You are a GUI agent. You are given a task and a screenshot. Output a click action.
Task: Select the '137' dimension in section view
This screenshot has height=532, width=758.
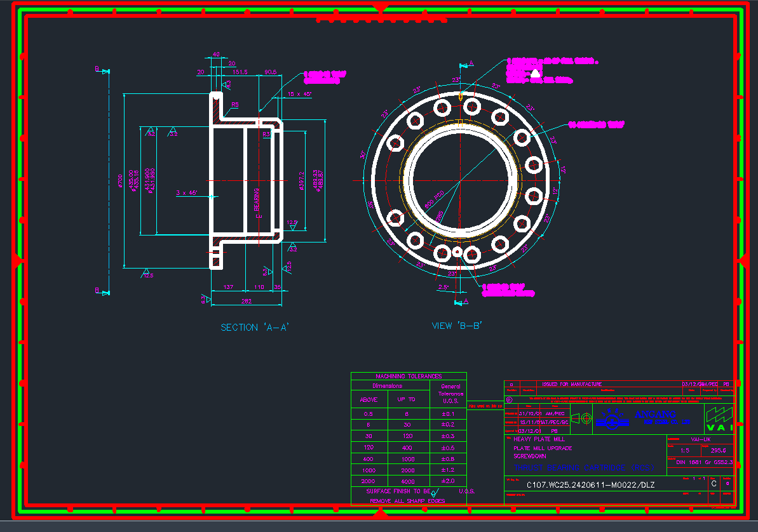click(228, 287)
